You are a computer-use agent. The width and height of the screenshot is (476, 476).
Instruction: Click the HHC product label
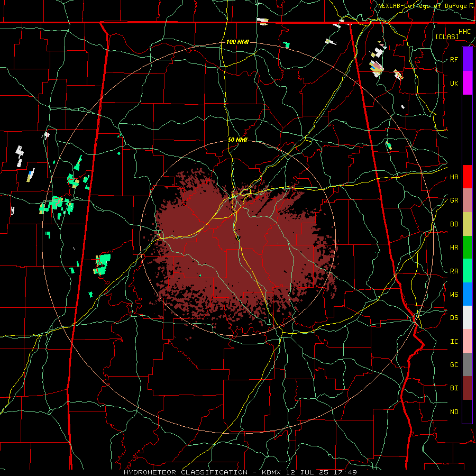pos(465,32)
